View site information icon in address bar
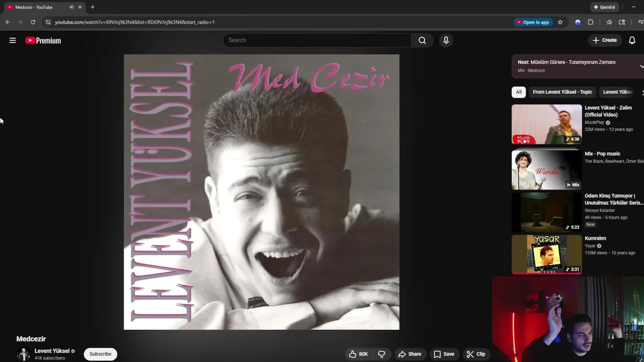The width and height of the screenshot is (644, 362). tap(48, 22)
